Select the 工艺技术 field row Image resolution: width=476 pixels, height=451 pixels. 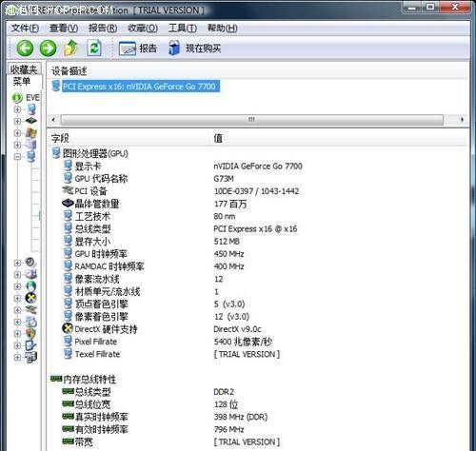point(87,216)
